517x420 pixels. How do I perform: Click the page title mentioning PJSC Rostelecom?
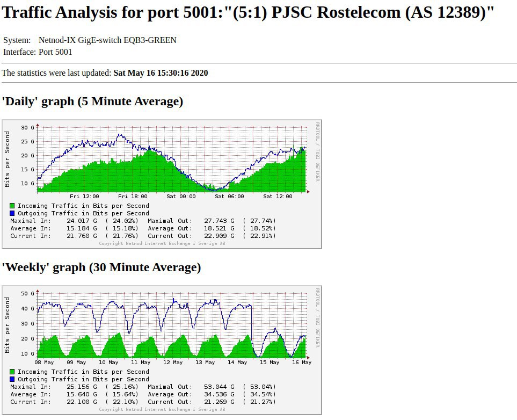pos(248,12)
